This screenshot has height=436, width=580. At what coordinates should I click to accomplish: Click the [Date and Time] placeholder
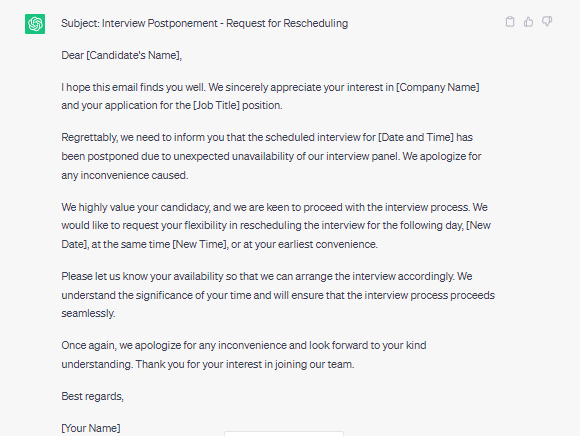point(416,137)
